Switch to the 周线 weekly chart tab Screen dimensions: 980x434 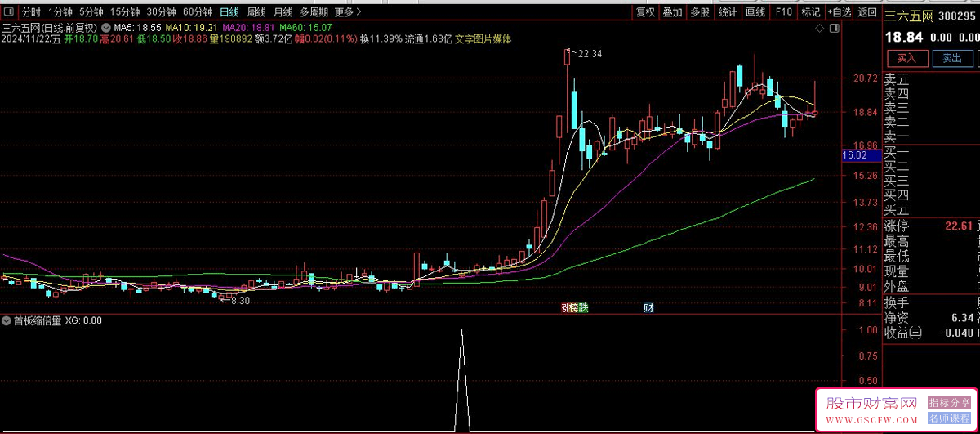tap(256, 12)
